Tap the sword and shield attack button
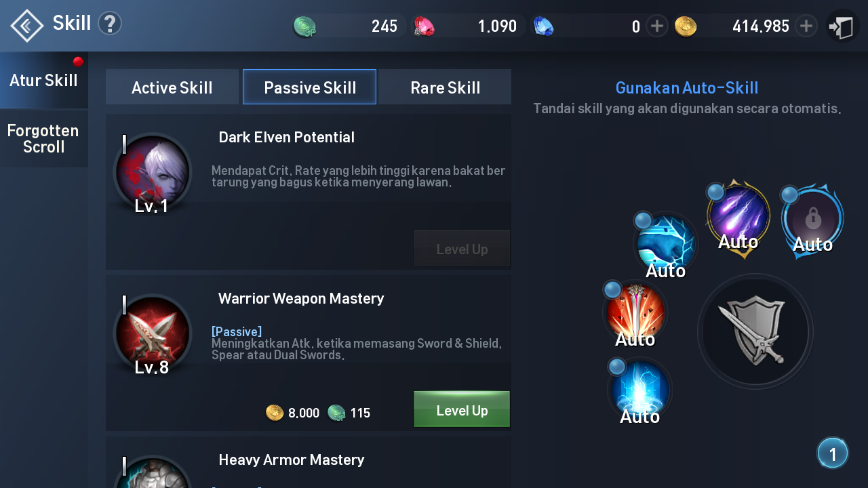Viewport: 868px width, 488px height. 755,331
